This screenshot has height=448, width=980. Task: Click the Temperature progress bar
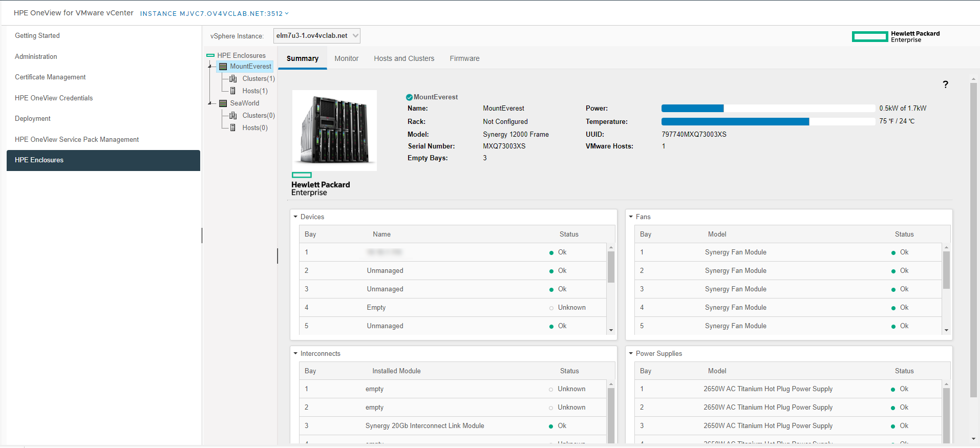pyautogui.click(x=769, y=122)
